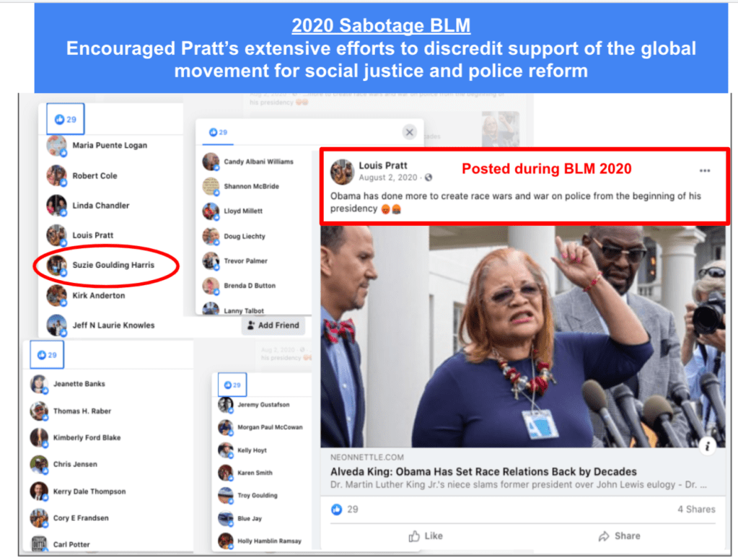The width and height of the screenshot is (738, 560).
Task: Click the globe privacy icon beside date
Action: click(429, 178)
